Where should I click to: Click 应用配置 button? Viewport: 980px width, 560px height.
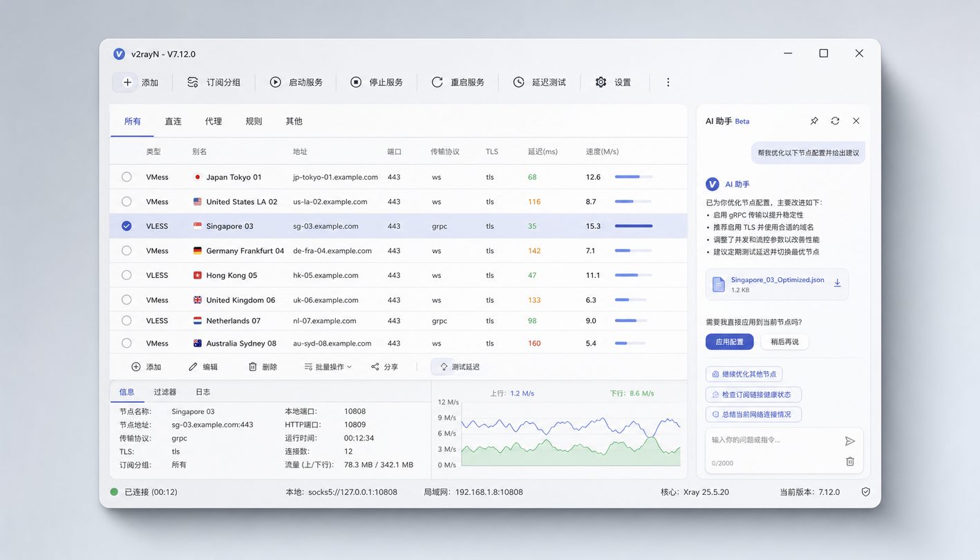click(730, 342)
